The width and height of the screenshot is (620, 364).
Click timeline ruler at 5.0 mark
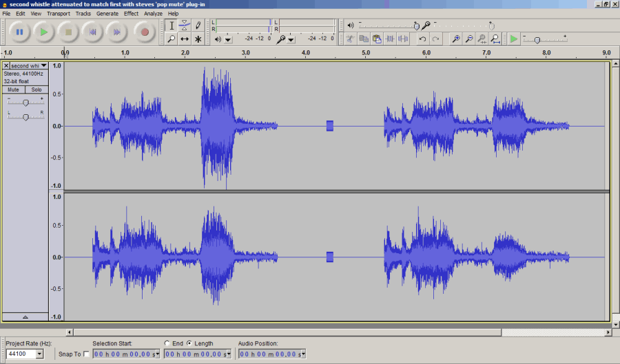tap(366, 53)
